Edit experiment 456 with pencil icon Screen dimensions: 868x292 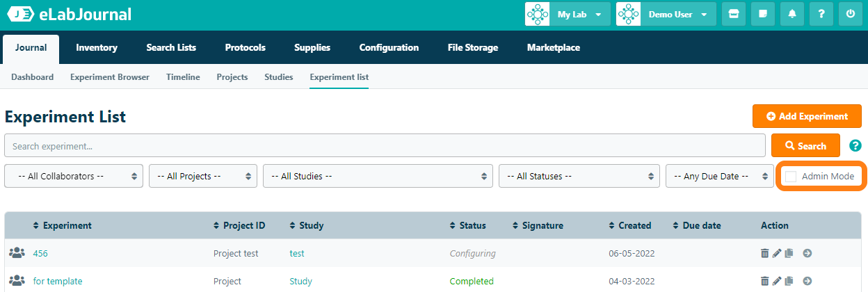(x=777, y=254)
